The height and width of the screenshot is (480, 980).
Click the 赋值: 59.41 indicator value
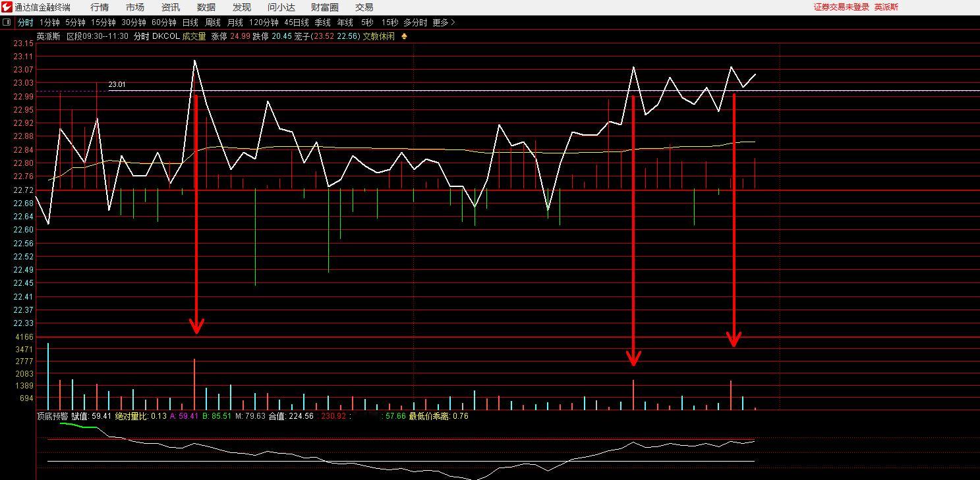[92, 416]
